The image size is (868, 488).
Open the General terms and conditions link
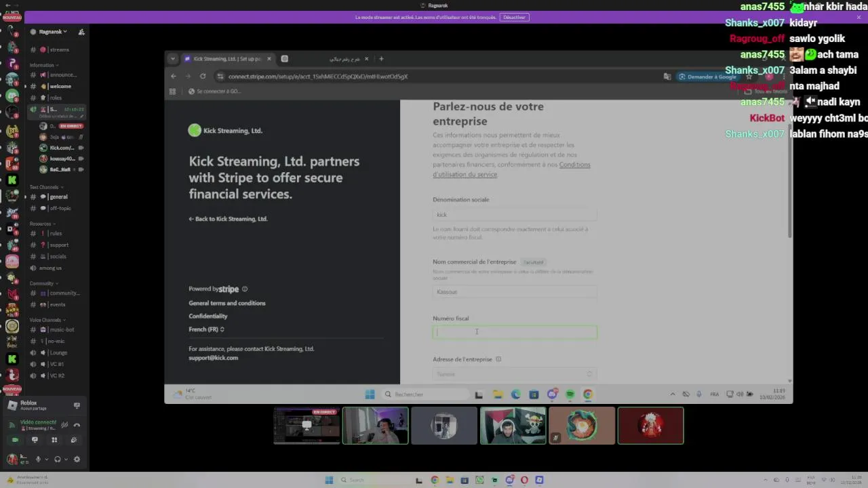pos(227,303)
